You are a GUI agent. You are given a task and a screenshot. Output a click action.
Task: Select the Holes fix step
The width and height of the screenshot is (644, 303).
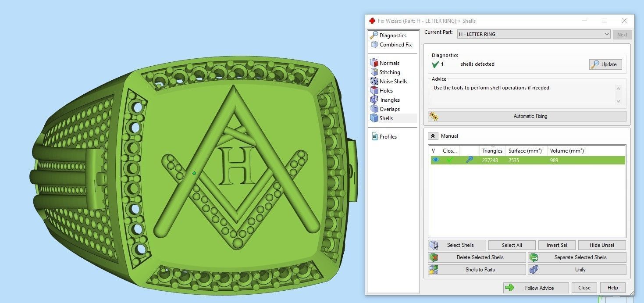(382, 90)
